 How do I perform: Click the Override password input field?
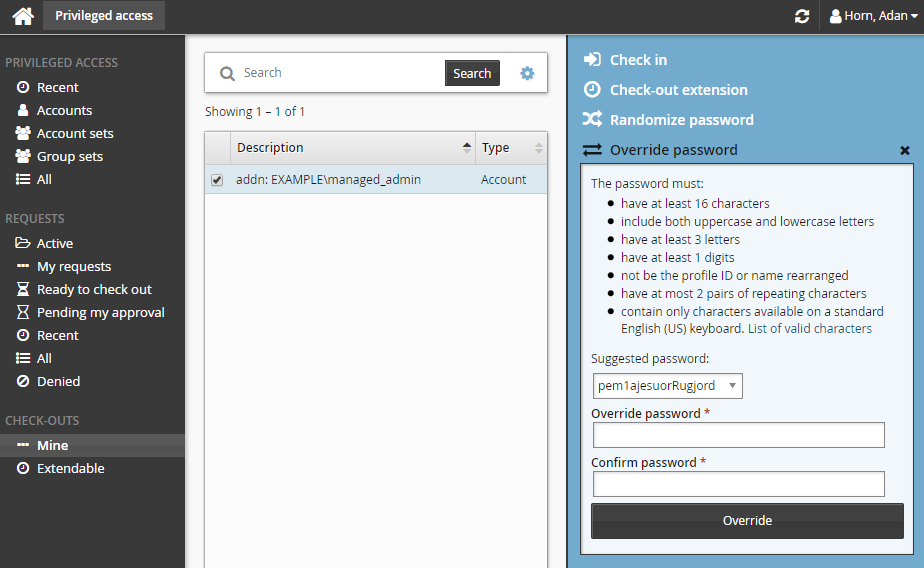click(738, 435)
